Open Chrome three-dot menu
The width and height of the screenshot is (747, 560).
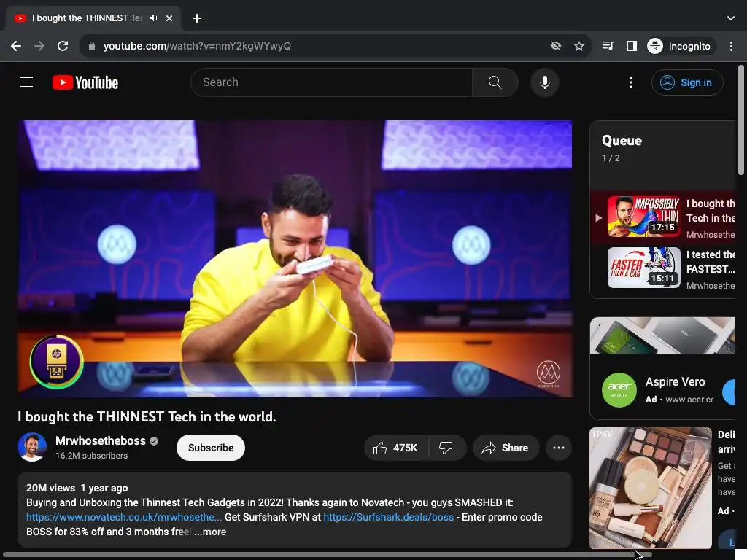pos(731,46)
